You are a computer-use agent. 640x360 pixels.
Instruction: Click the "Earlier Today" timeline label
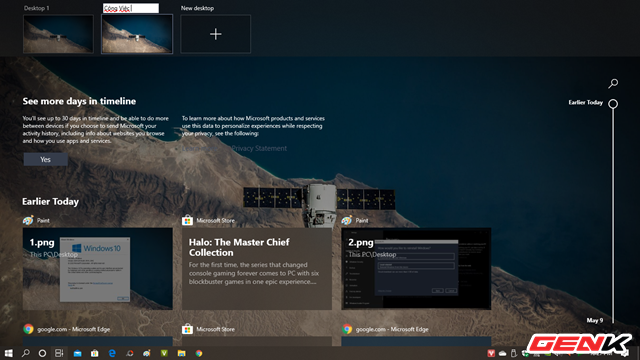tap(586, 102)
